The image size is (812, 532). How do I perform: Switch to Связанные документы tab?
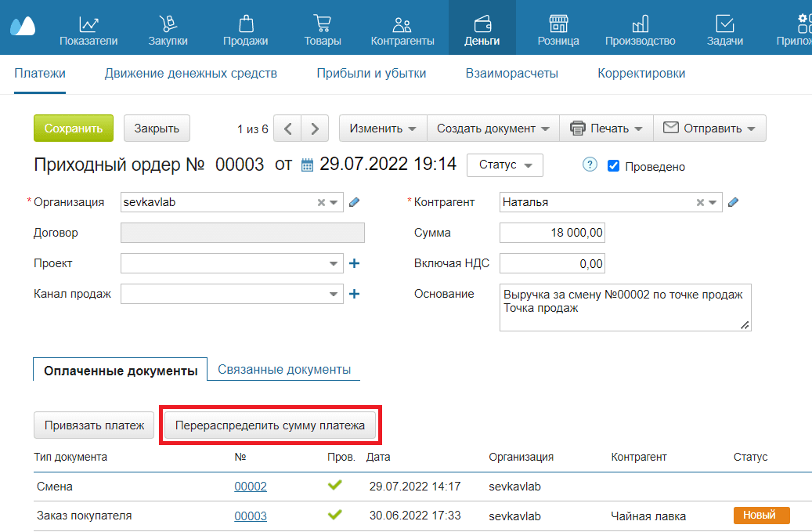click(283, 369)
